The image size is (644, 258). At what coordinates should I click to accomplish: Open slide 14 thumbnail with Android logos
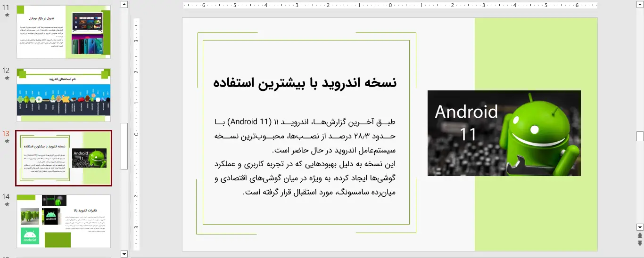[64, 221]
